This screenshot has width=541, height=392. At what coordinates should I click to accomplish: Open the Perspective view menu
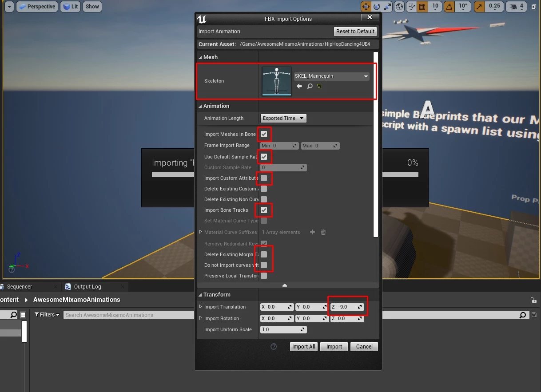click(37, 7)
